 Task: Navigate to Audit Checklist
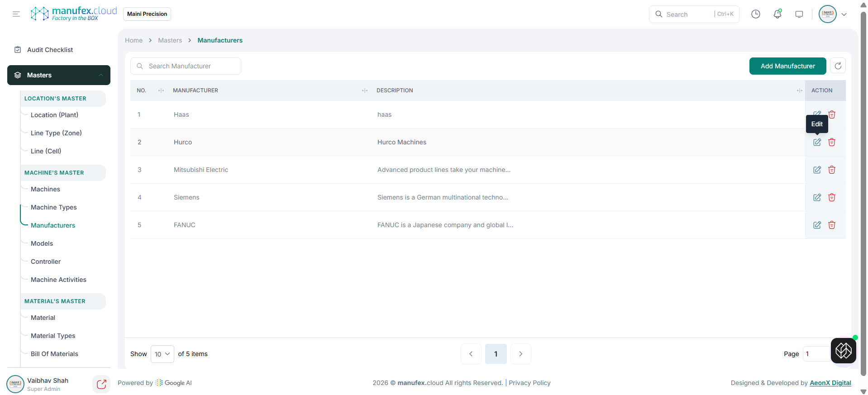[x=50, y=50]
